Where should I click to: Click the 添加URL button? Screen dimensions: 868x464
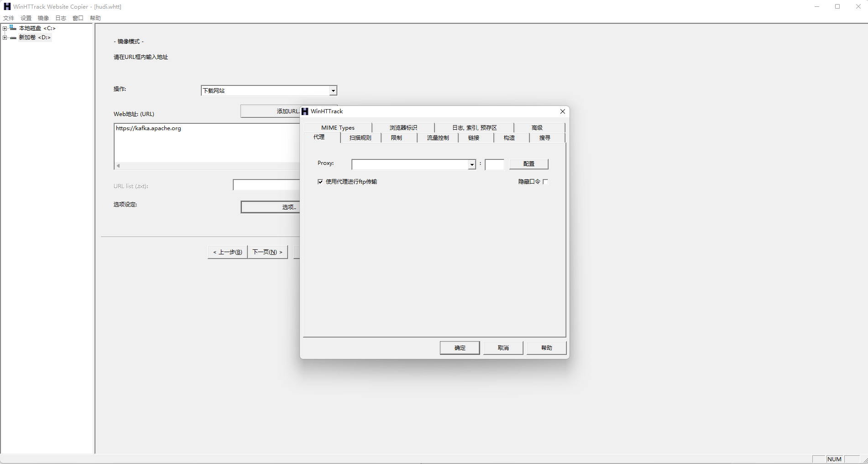(270, 111)
